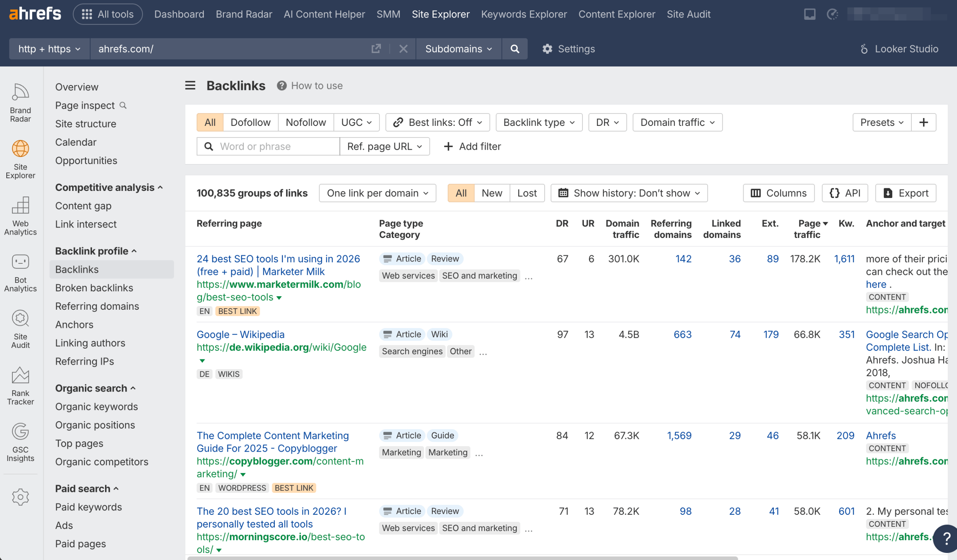Click Page inspect search icon
Screen dimensions: 957x560
coord(123,105)
